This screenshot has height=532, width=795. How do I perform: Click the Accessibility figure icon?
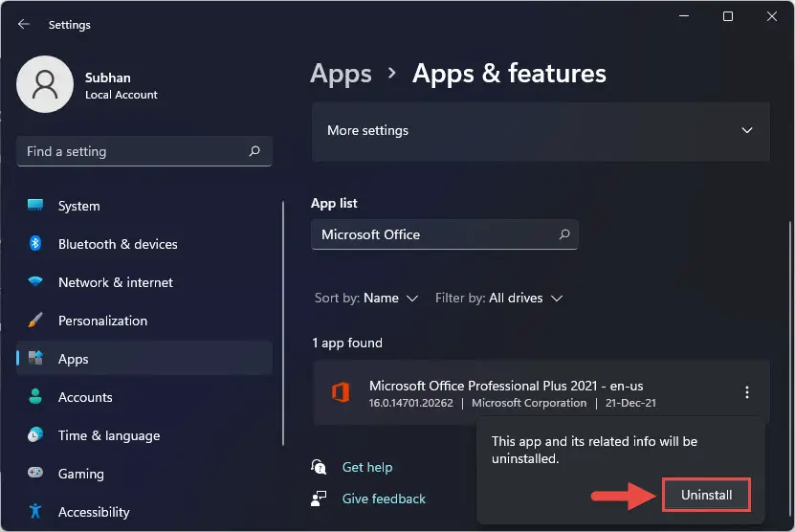click(x=35, y=511)
